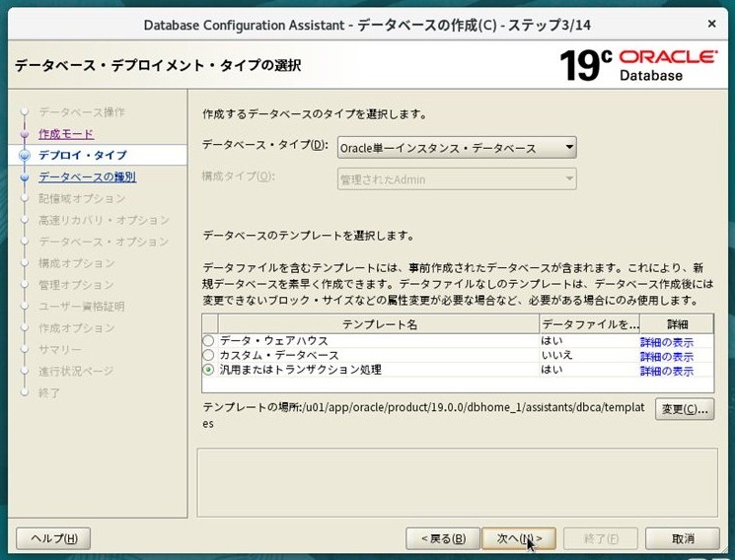Image resolution: width=735 pixels, height=560 pixels.
Task: Open the disabled 構成タイプ dropdown
Action: [457, 179]
